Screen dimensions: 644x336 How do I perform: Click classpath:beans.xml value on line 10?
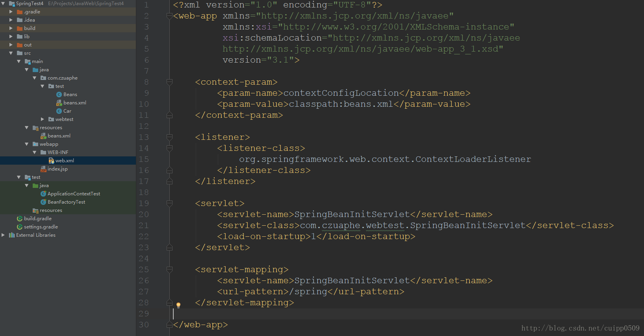click(x=341, y=104)
